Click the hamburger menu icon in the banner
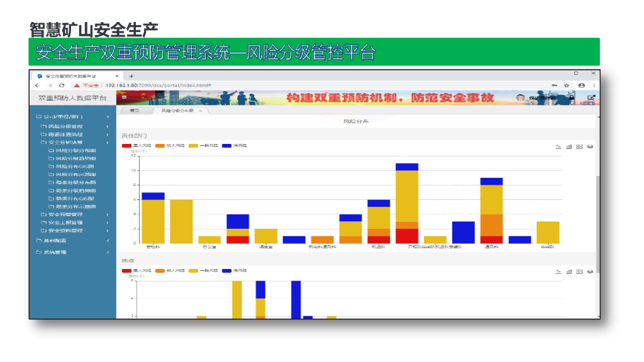The image size is (644, 362). click(x=124, y=97)
